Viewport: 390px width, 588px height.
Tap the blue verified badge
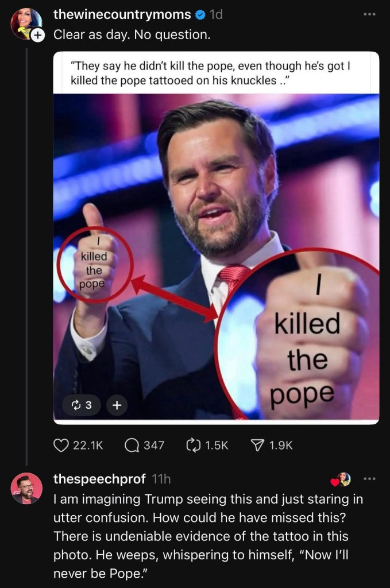click(201, 16)
